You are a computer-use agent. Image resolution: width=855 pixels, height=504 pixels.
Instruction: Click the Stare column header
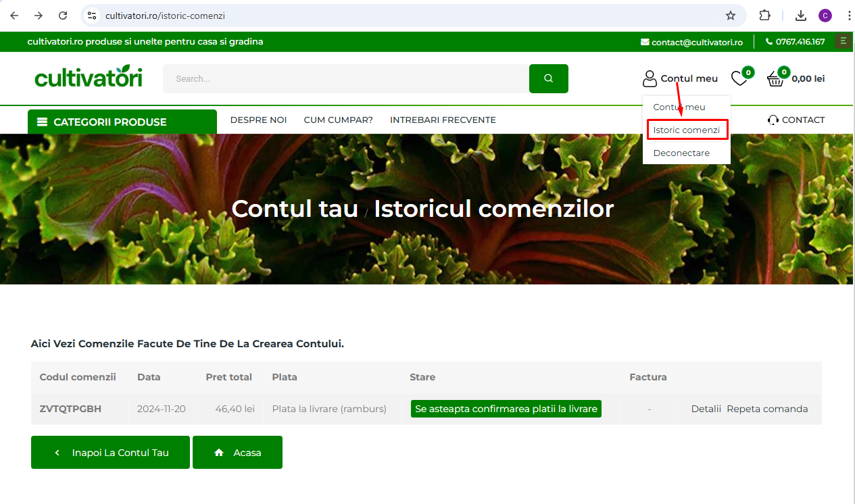pos(422,377)
